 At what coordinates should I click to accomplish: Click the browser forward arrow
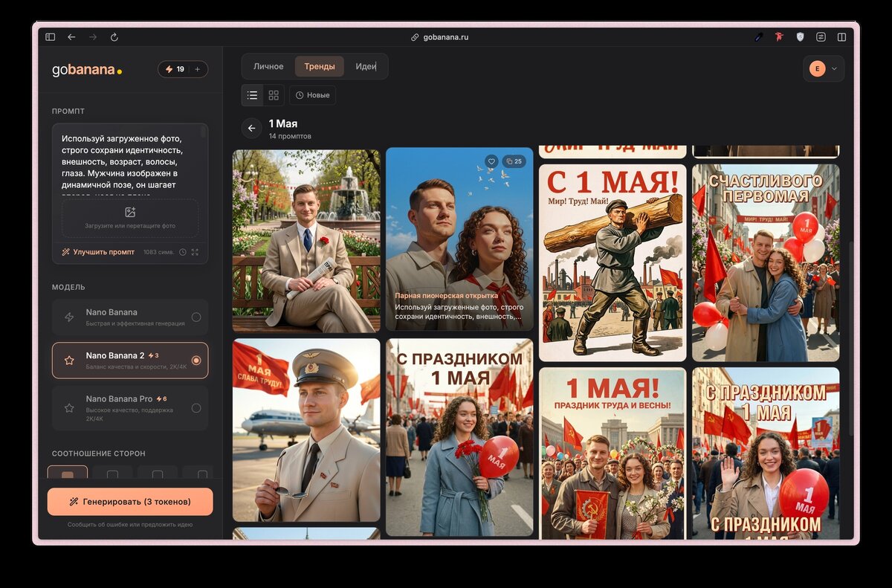(x=93, y=36)
